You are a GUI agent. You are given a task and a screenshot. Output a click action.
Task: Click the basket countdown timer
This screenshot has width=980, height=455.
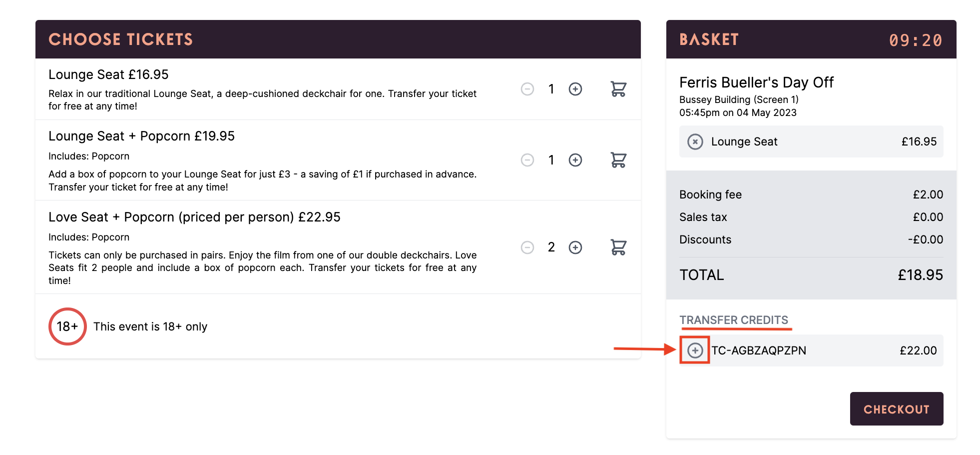916,40
